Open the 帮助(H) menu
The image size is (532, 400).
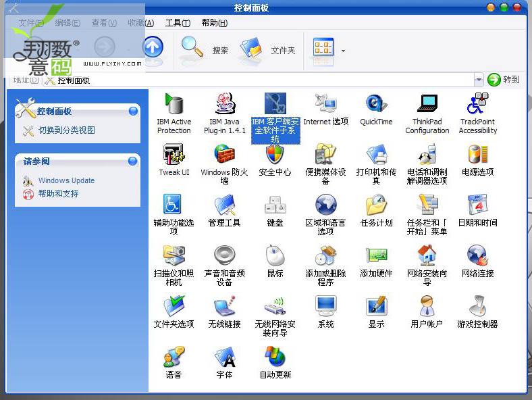pyautogui.click(x=215, y=23)
